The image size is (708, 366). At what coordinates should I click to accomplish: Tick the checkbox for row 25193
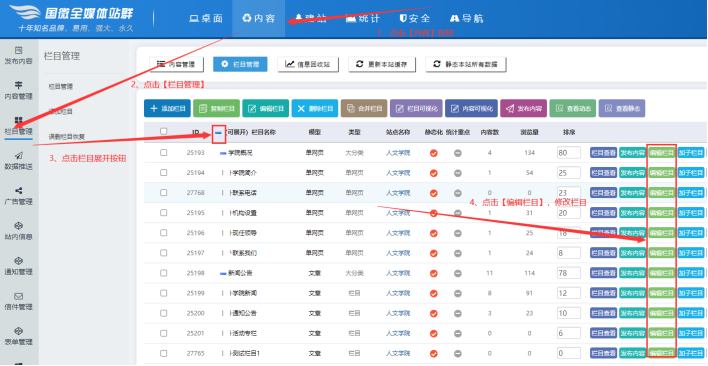(163, 153)
